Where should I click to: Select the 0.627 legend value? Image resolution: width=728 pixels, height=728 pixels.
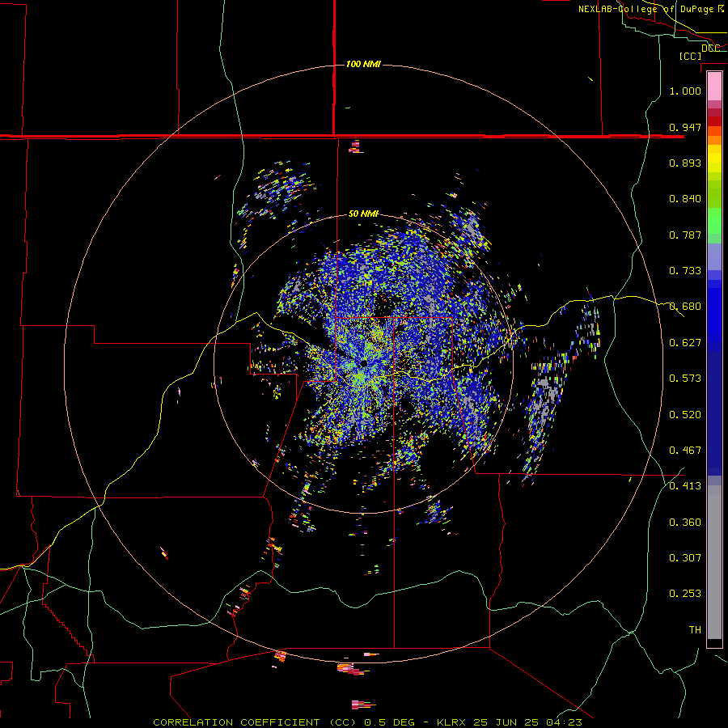tap(685, 343)
